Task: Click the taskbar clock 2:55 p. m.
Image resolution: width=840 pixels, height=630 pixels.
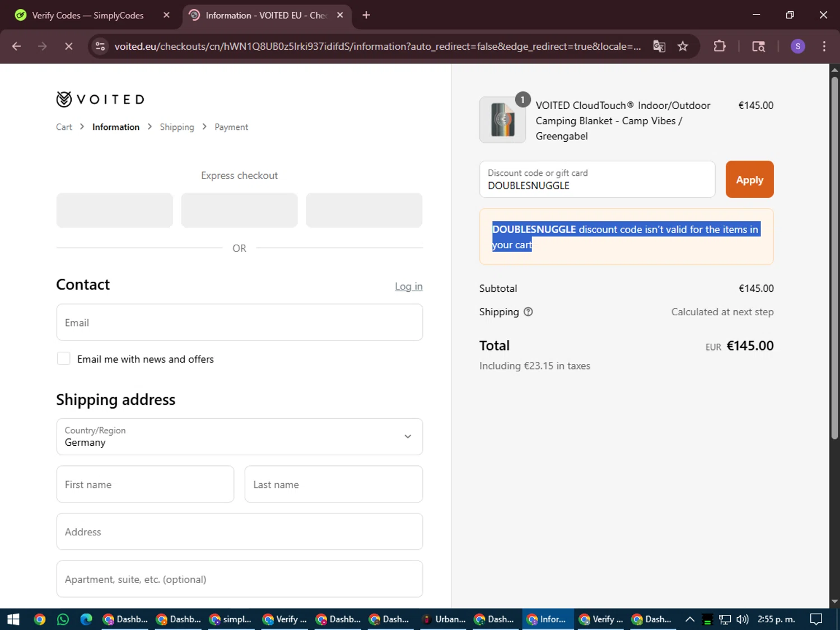Action: [776, 619]
